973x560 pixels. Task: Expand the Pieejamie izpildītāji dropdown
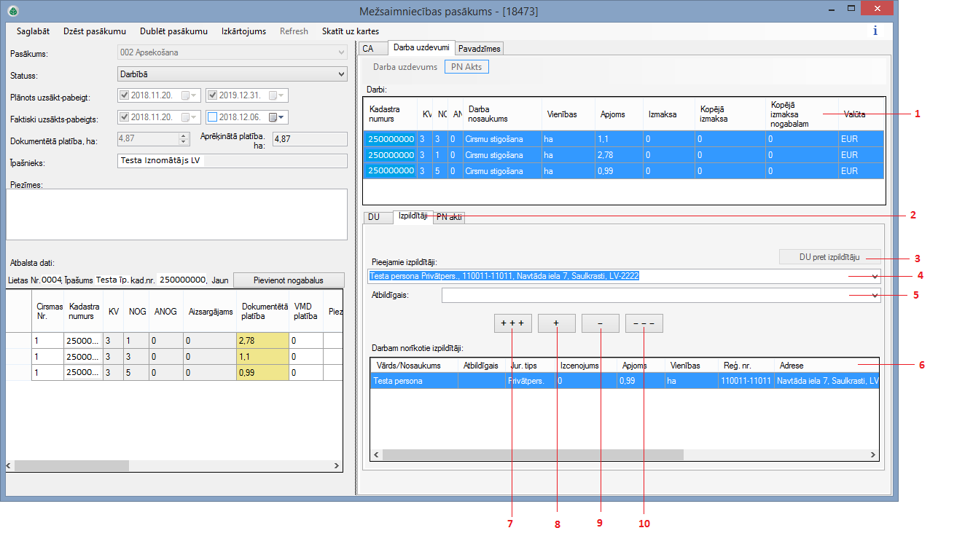pyautogui.click(x=874, y=277)
